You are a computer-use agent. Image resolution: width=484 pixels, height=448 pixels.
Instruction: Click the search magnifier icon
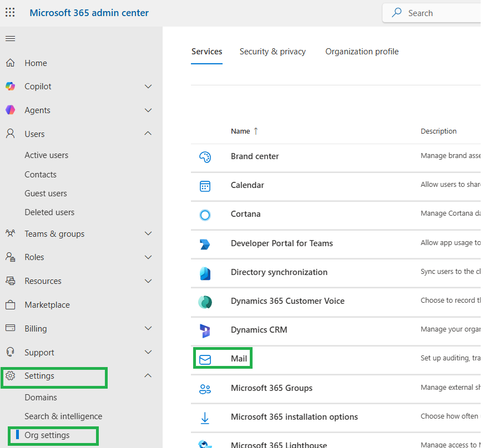coord(396,13)
